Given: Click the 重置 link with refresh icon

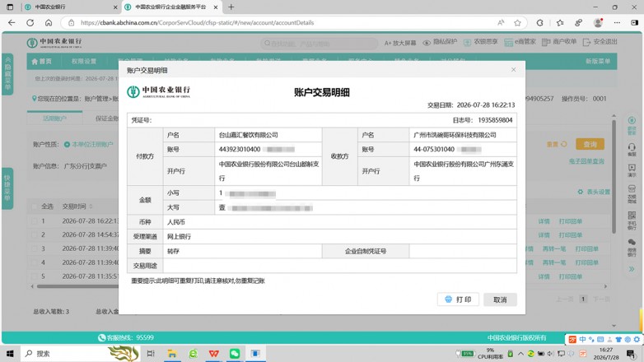Looking at the screenshot, I should click(557, 144).
